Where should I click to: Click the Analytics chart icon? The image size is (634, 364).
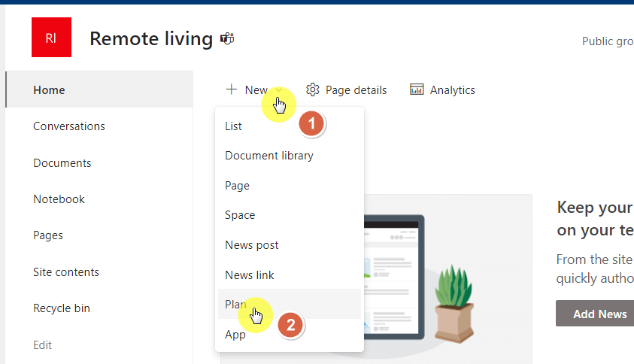[417, 89]
